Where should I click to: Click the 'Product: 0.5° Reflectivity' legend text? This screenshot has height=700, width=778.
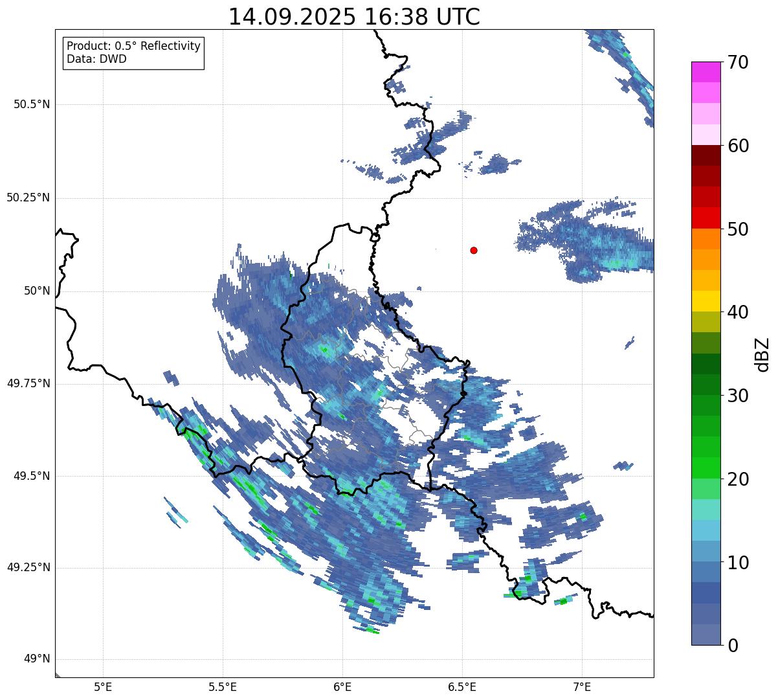click(x=134, y=46)
